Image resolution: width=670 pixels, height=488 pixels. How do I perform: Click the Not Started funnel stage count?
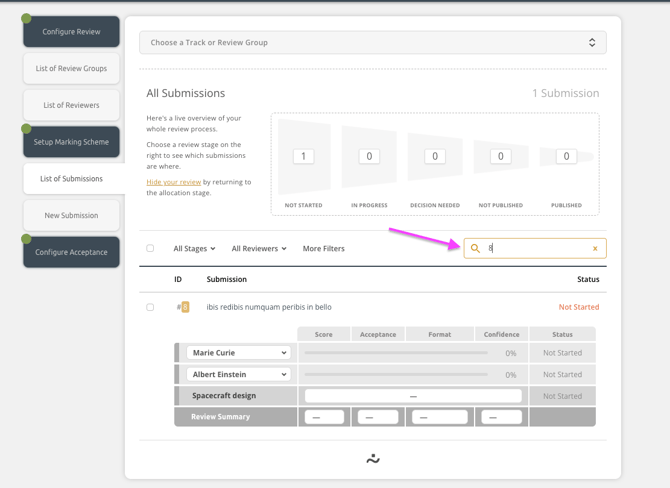(303, 156)
